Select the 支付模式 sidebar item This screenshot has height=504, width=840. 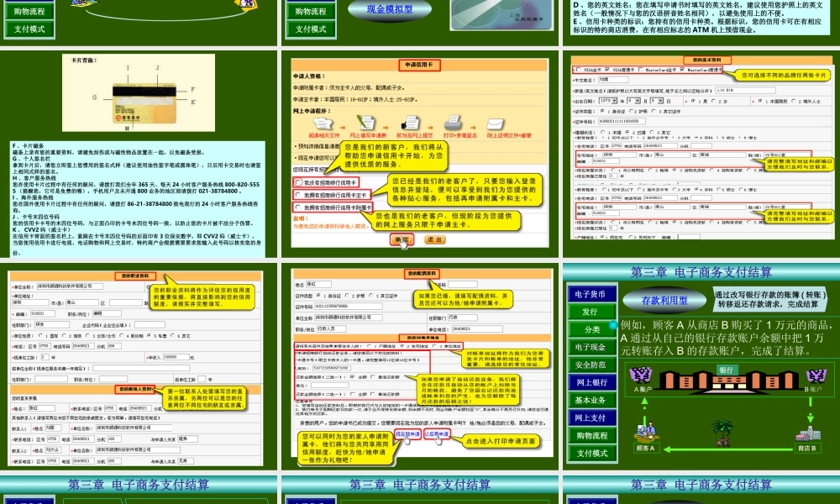tap(592, 451)
